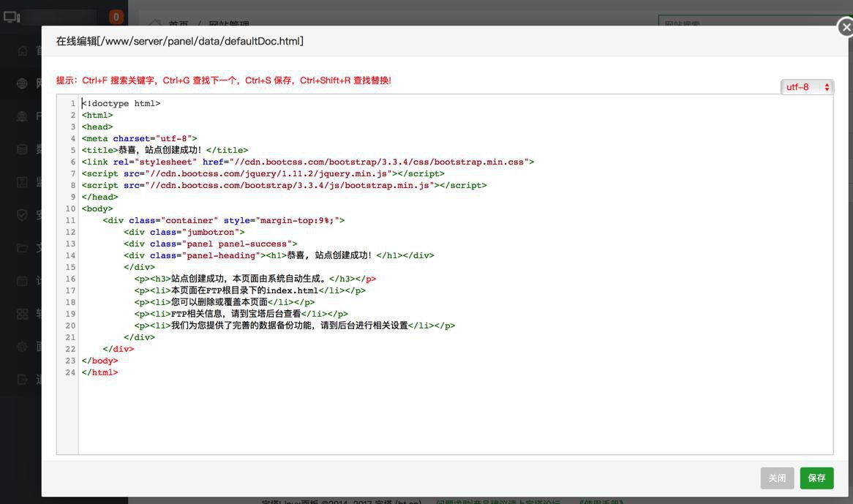The height and width of the screenshot is (504, 853).
Task: Open the FTP icon in the sidebar
Action: click(x=22, y=116)
